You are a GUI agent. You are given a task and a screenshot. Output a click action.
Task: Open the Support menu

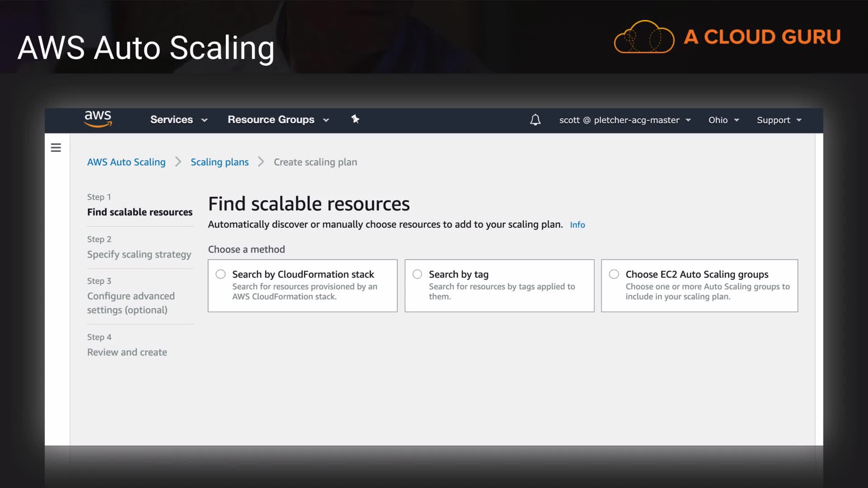click(x=778, y=120)
